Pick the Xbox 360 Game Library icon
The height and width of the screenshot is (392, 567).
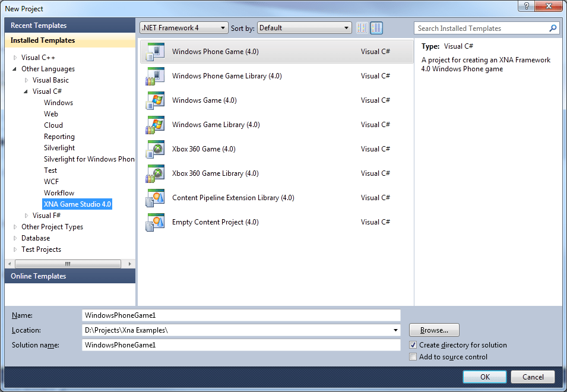pos(155,173)
